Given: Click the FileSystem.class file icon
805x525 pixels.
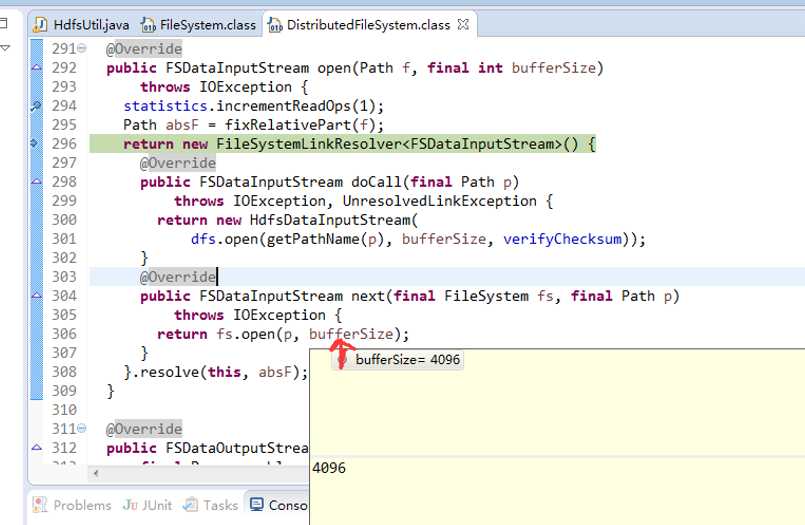Looking at the screenshot, I should coord(148,25).
